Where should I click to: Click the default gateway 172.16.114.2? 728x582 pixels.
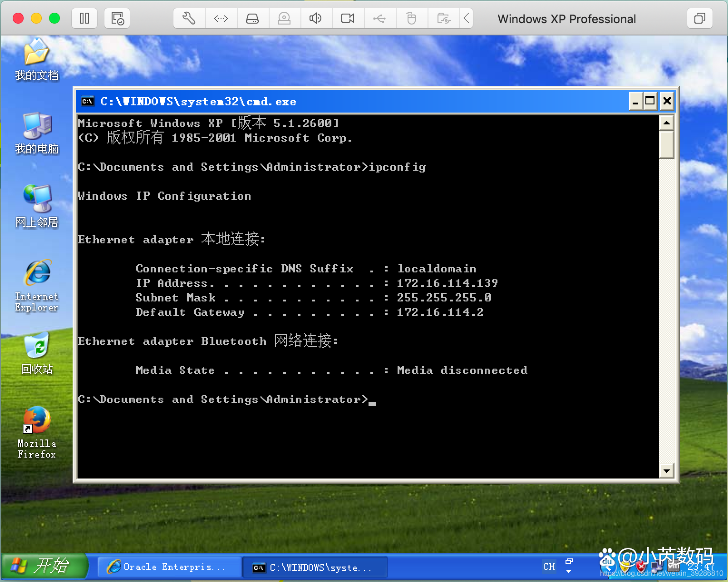(440, 312)
